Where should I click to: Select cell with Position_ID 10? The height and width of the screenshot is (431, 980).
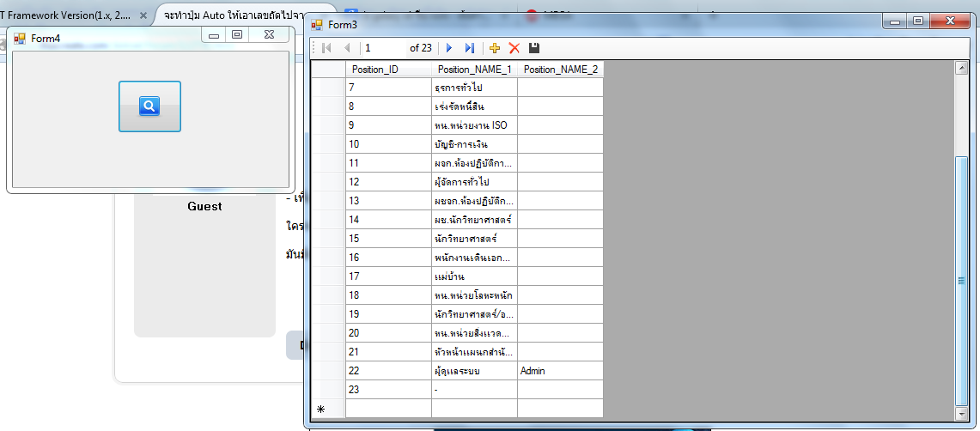click(388, 144)
